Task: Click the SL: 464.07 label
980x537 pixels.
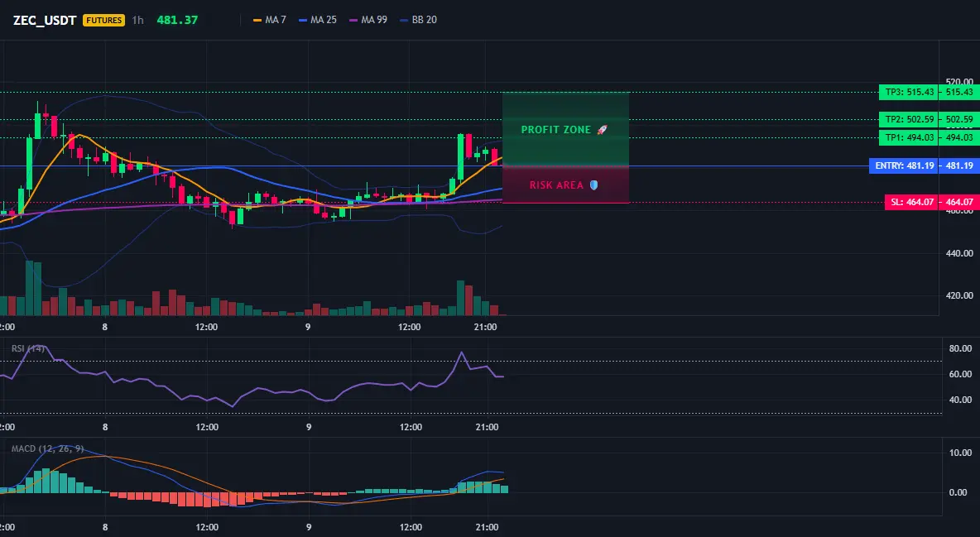Action: tap(912, 202)
